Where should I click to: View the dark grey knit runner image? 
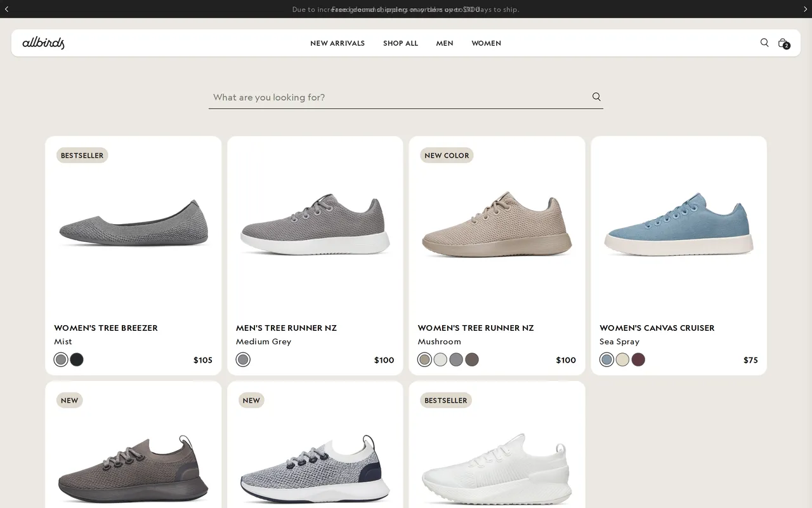(x=133, y=469)
